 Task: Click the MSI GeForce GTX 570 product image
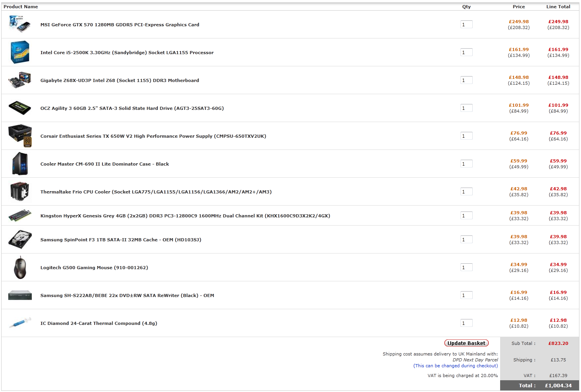[20, 24]
